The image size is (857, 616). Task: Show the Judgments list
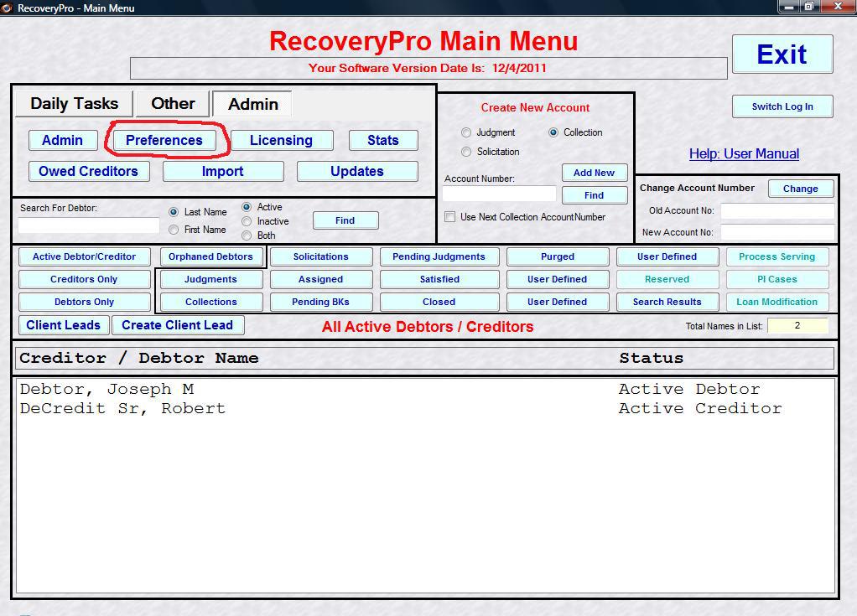[211, 279]
